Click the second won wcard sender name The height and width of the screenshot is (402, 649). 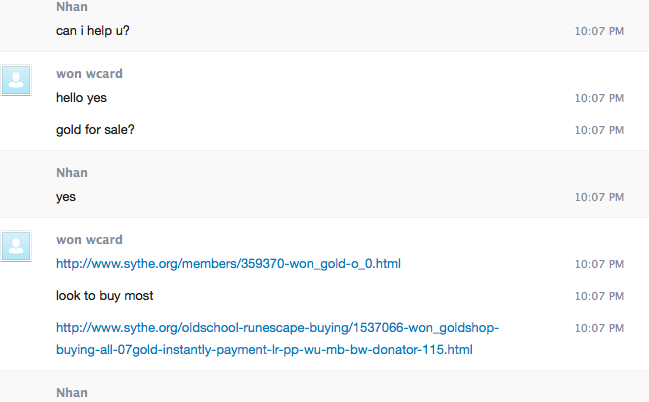click(x=89, y=240)
